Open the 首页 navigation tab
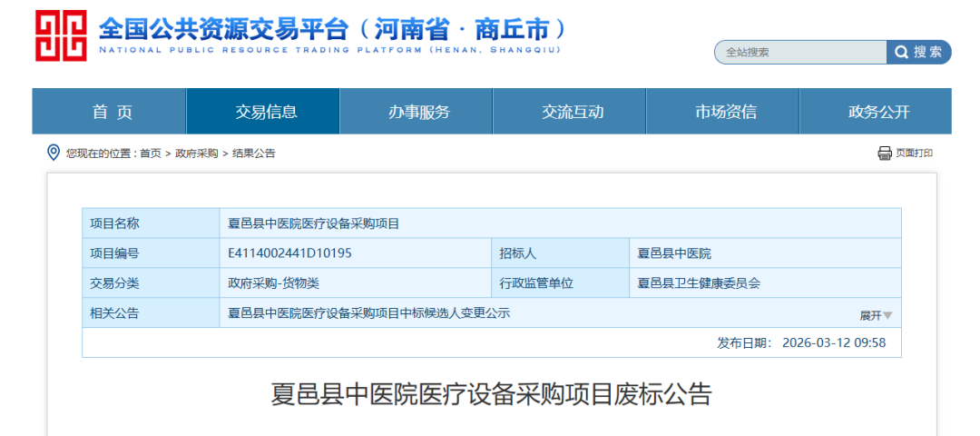The height and width of the screenshot is (436, 980). (x=111, y=112)
